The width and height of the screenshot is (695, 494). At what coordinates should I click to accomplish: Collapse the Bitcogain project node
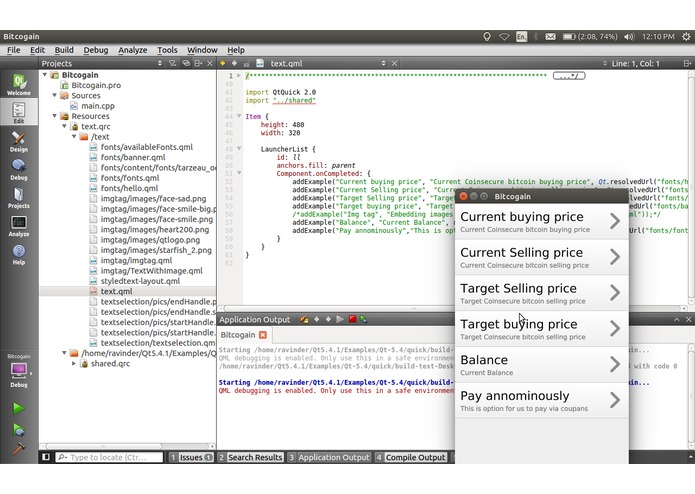(45, 75)
